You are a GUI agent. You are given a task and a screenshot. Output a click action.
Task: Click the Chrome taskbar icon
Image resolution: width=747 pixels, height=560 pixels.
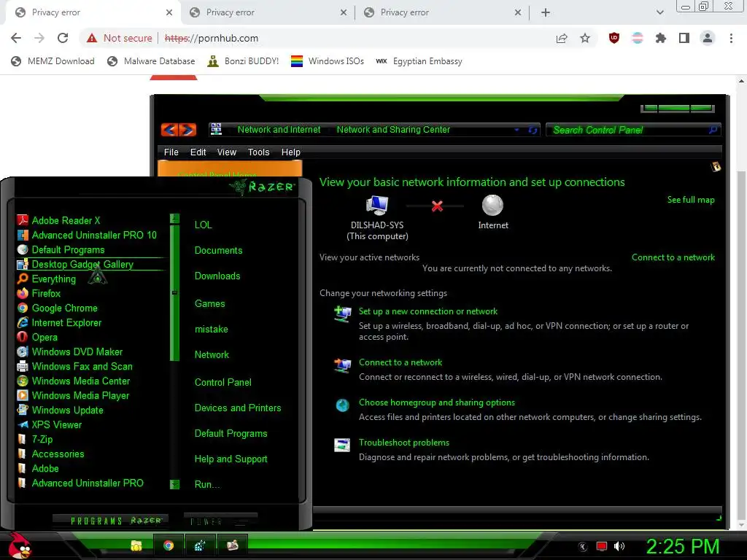pyautogui.click(x=169, y=545)
